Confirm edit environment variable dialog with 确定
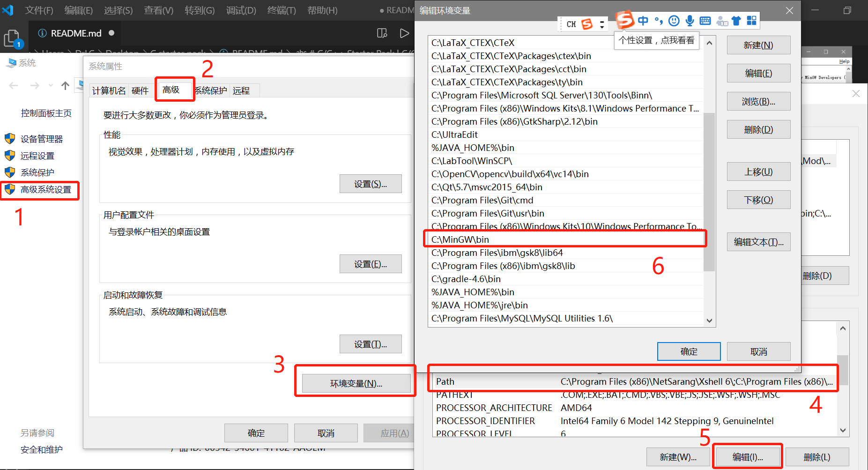Image resolution: width=868 pixels, height=470 pixels. 689,351
